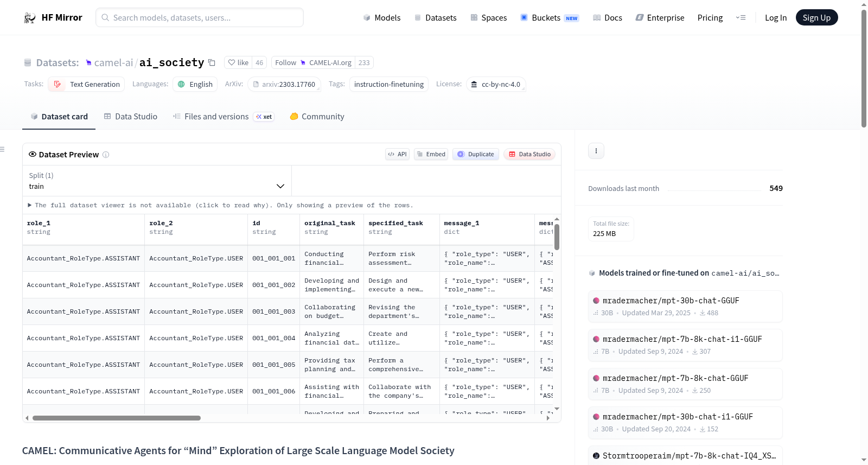This screenshot has height=465, width=868.
Task: Focus the search models, datasets, users field
Action: coord(200,17)
